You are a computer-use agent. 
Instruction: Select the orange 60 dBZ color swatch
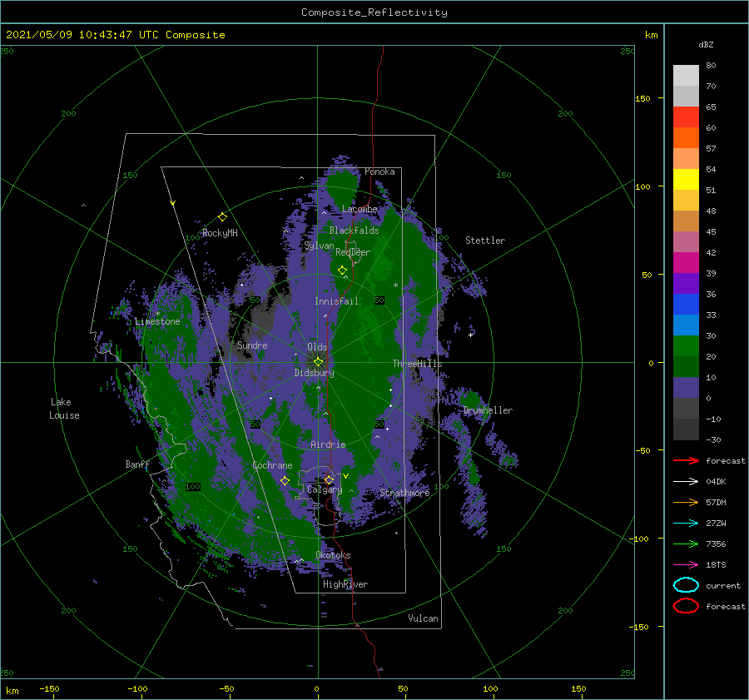686,137
